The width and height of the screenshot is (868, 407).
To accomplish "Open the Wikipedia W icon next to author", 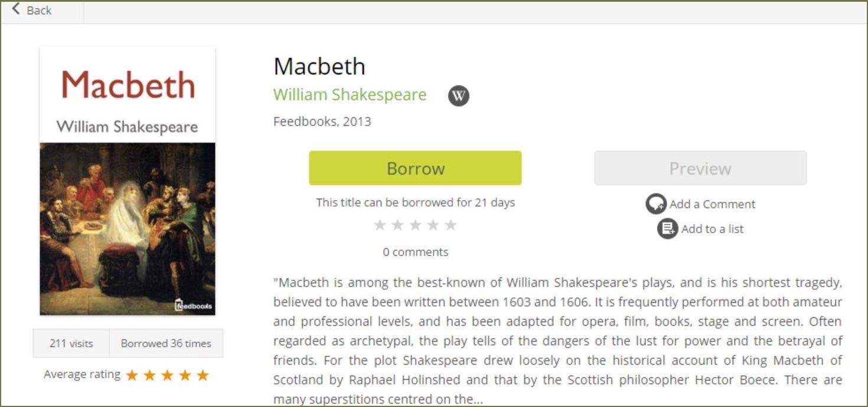I will (x=459, y=96).
